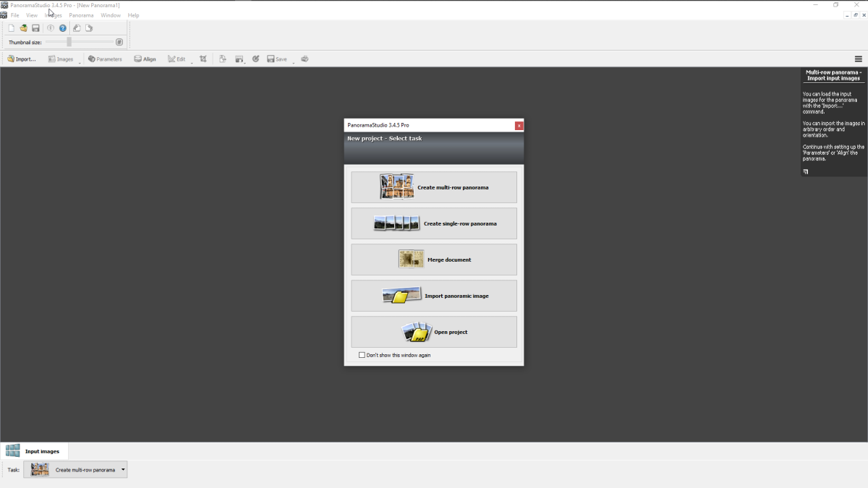This screenshot has width=868, height=488.
Task: Open the Window menu
Action: 111,15
